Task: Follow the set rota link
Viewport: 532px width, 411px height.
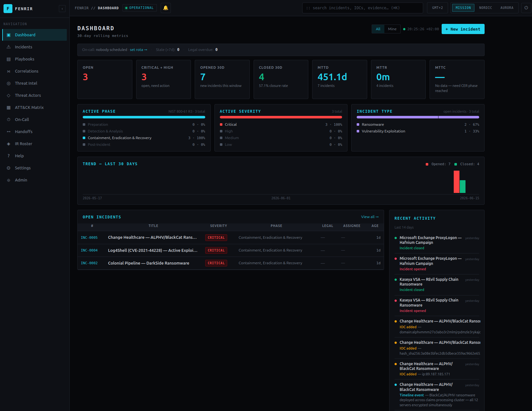Action: coord(138,50)
